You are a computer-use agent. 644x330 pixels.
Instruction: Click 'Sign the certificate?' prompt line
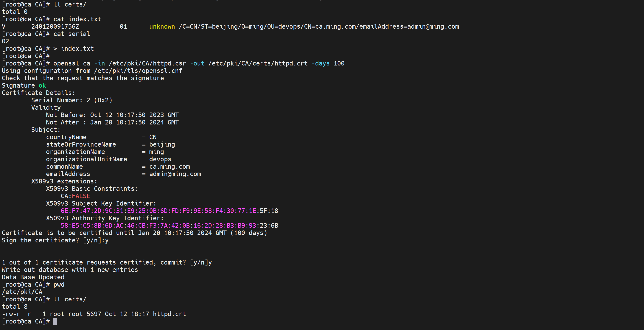55,240
